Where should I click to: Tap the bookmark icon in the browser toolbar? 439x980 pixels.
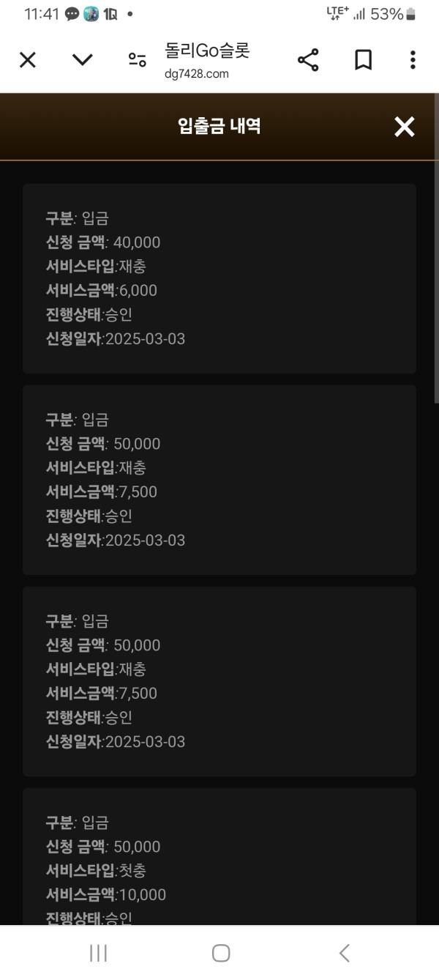click(361, 59)
